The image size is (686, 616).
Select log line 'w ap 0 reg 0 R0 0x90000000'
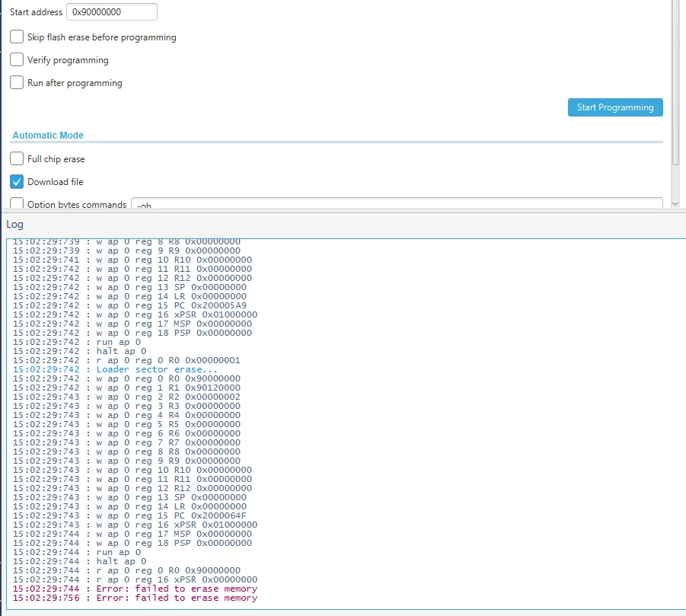tap(126, 378)
